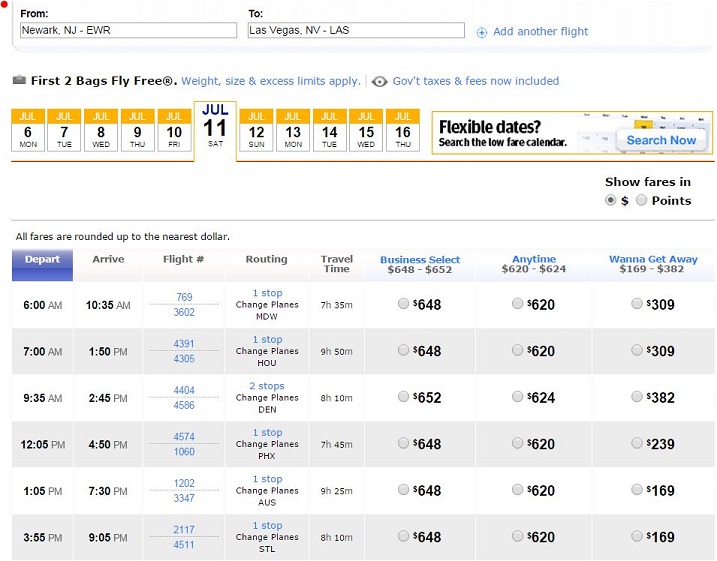The width and height of the screenshot is (717, 561).
Task: Choose $648 Business Select for 1:05 PM flight
Action: pos(403,490)
